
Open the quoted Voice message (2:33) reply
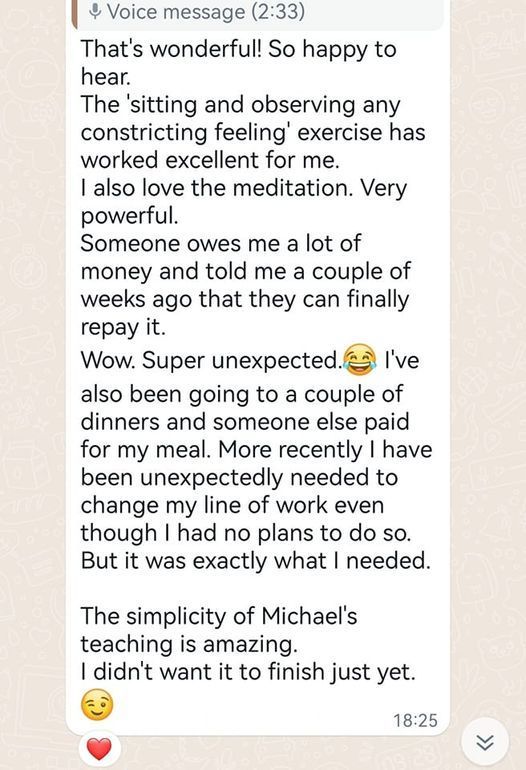257,14
